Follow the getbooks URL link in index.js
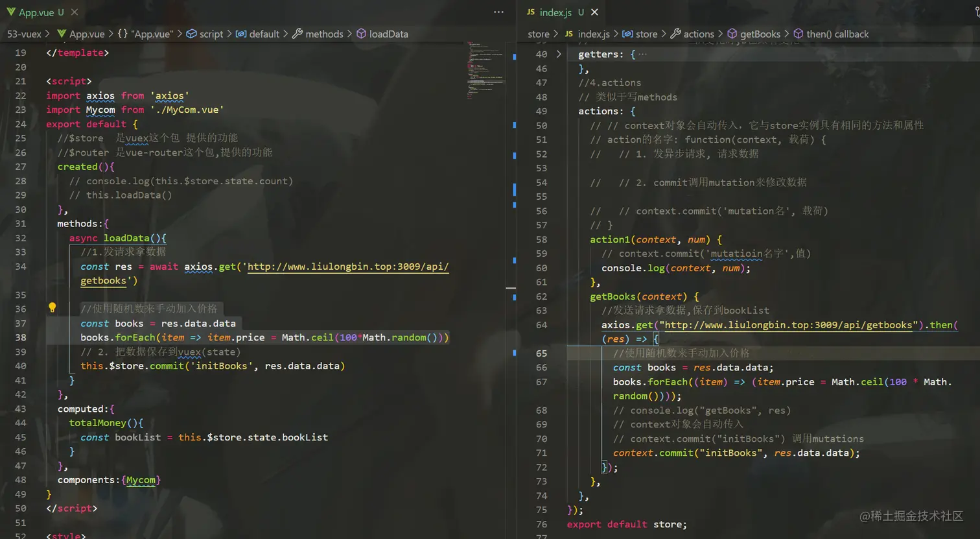 [789, 325]
